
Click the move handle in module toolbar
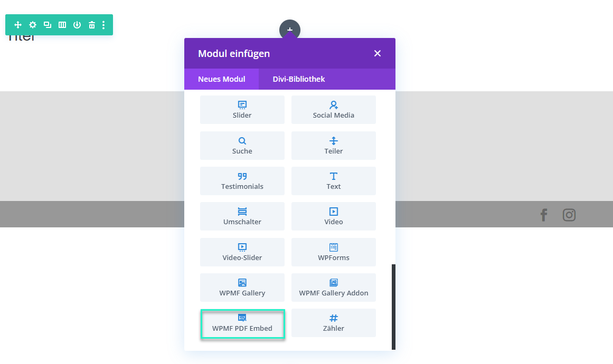coord(18,25)
